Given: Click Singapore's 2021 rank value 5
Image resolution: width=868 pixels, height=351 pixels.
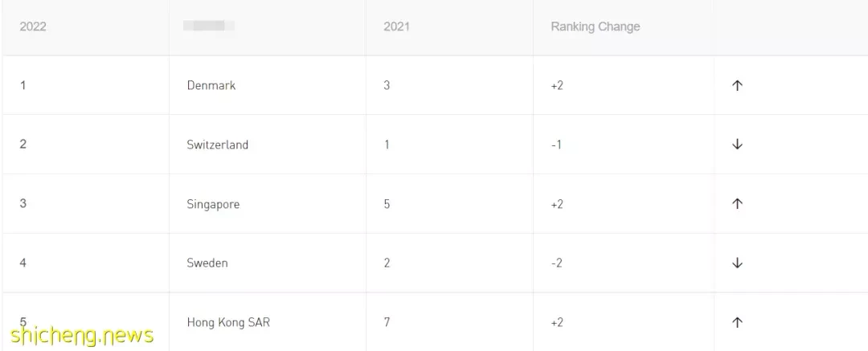Looking at the screenshot, I should 387,204.
